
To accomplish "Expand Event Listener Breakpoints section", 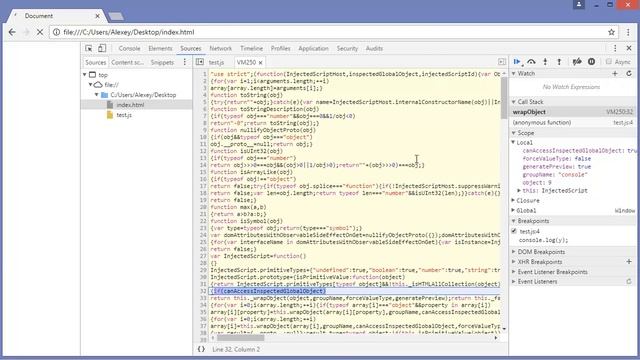I will click(514, 272).
